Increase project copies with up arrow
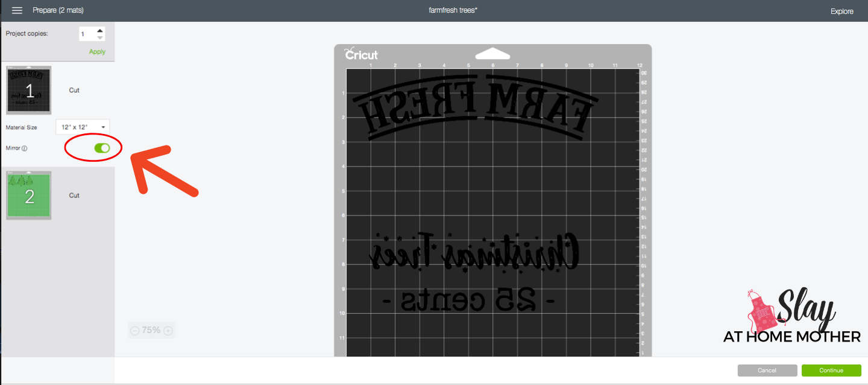This screenshot has height=385, width=868. point(100,30)
